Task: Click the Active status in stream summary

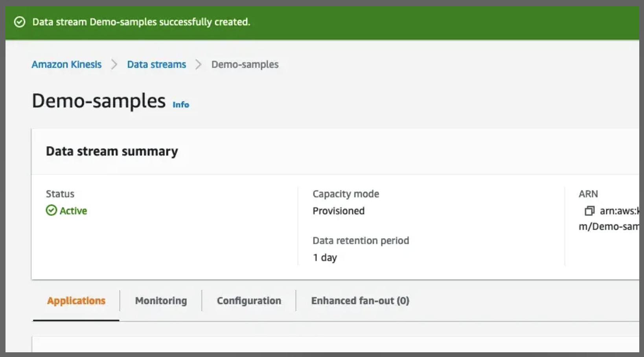Action: [x=66, y=211]
